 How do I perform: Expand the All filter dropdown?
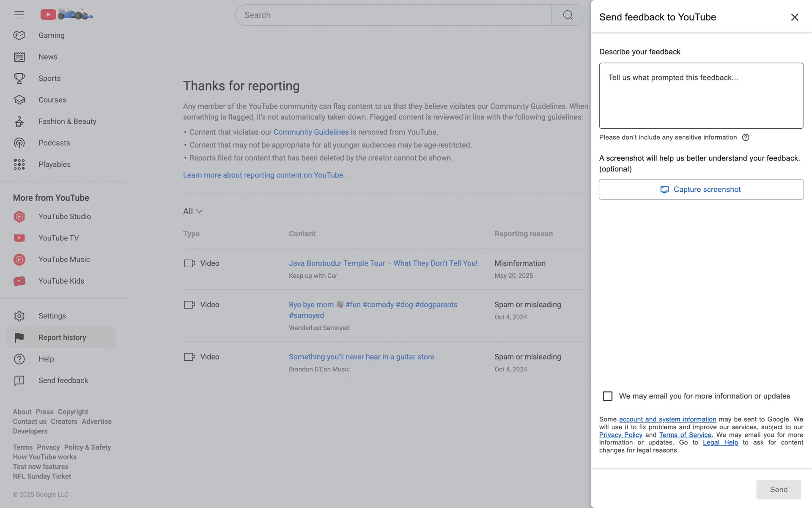point(193,211)
